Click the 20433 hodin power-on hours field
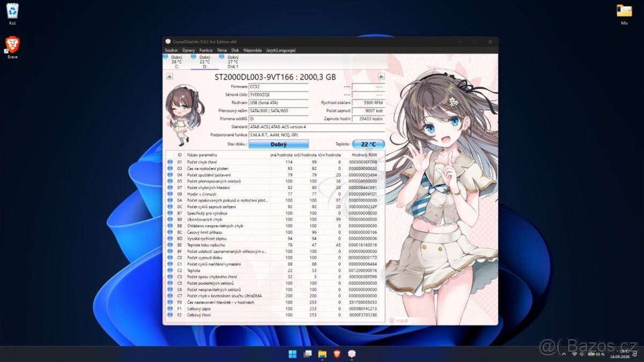Image resolution: width=644 pixels, height=362 pixels. pos(368,119)
